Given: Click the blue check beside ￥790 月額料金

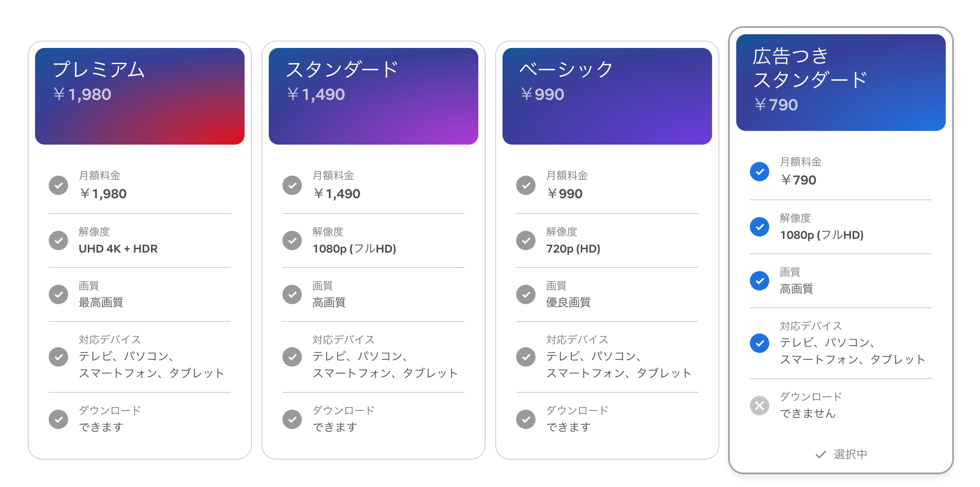Looking at the screenshot, I should coord(760,172).
